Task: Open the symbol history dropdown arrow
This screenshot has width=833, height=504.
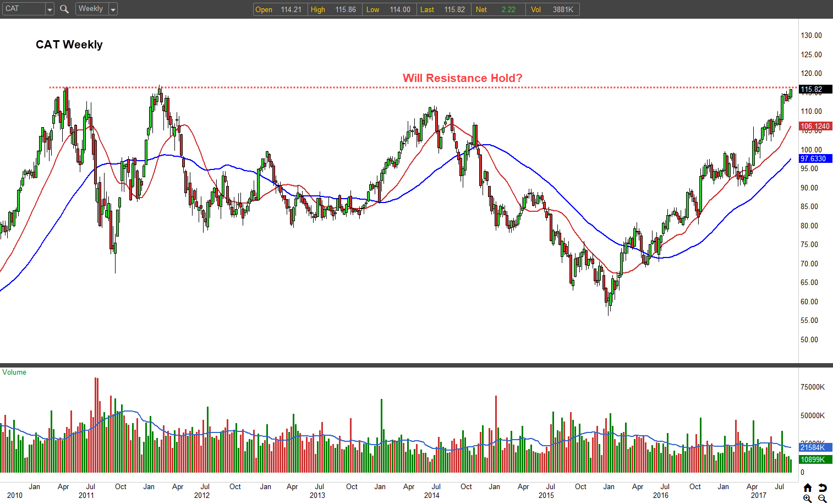Action: click(x=50, y=9)
